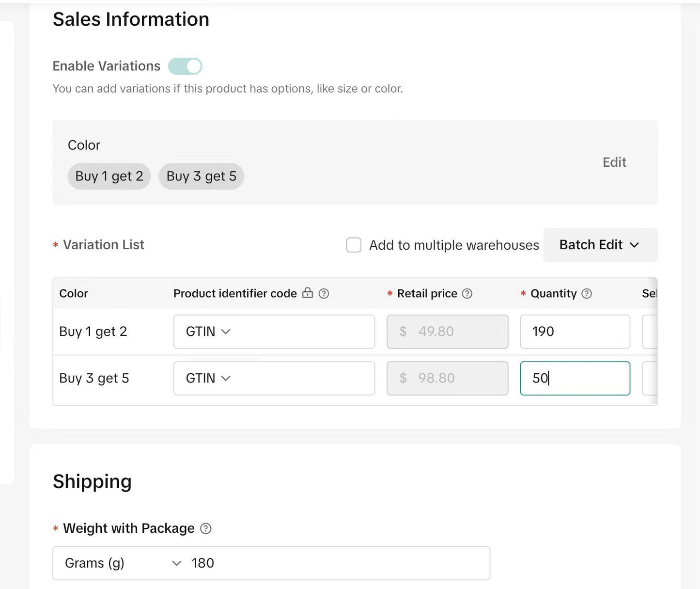Click the lock icon beside Product identifier code
This screenshot has width=700, height=589.
[308, 293]
